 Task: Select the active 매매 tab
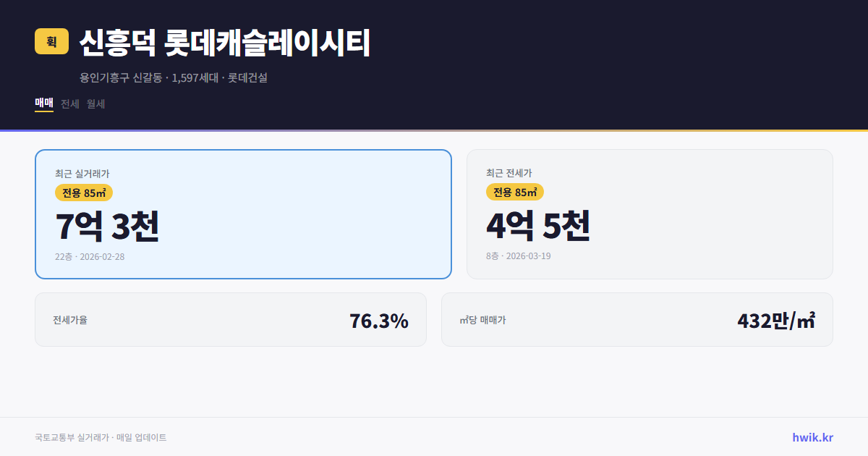click(x=43, y=103)
